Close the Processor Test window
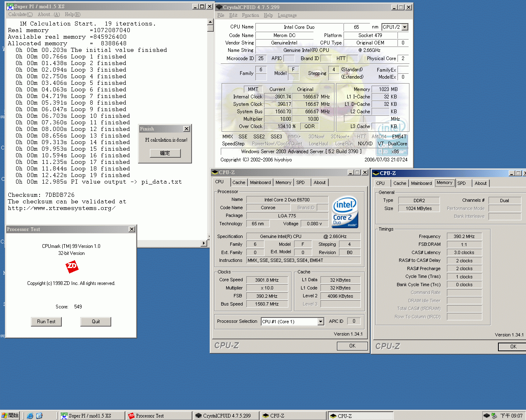Viewport: 526px width, 420px height. pyautogui.click(x=132, y=229)
